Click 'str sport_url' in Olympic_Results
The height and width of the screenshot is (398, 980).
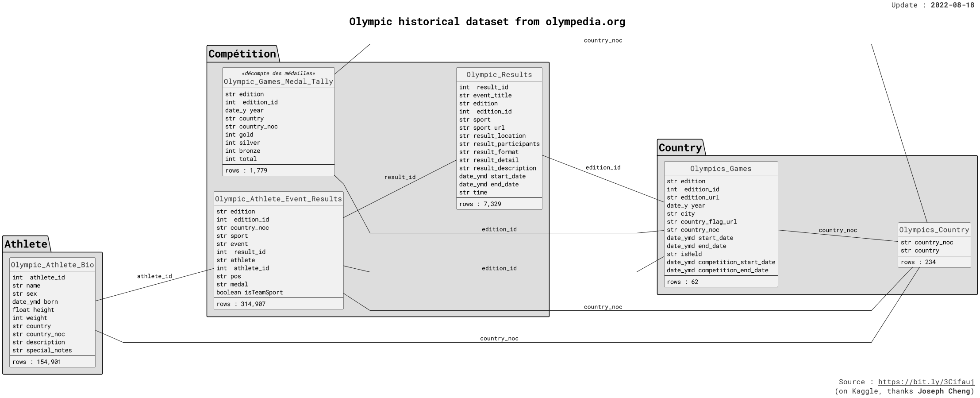click(482, 128)
